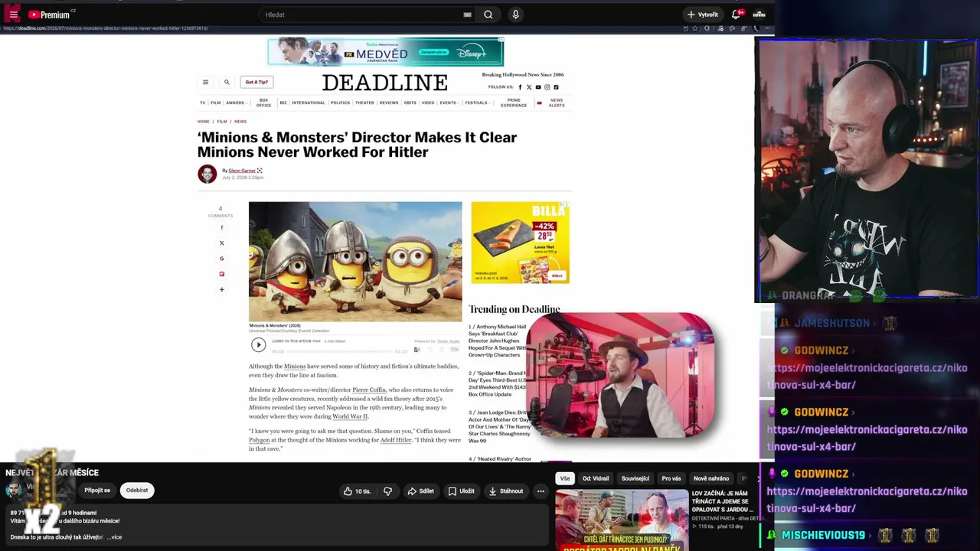980x551 pixels.
Task: Open the Pierre Coffin link in the article
Action: coord(369,390)
